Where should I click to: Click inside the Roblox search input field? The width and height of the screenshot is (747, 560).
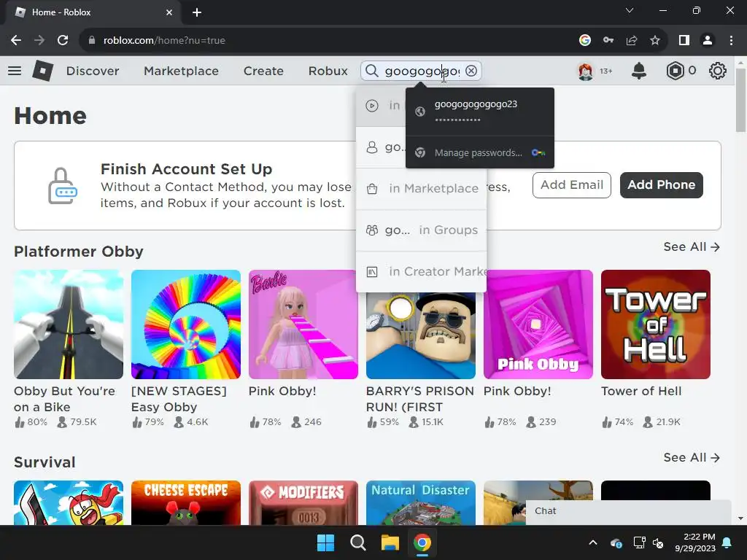(422, 71)
